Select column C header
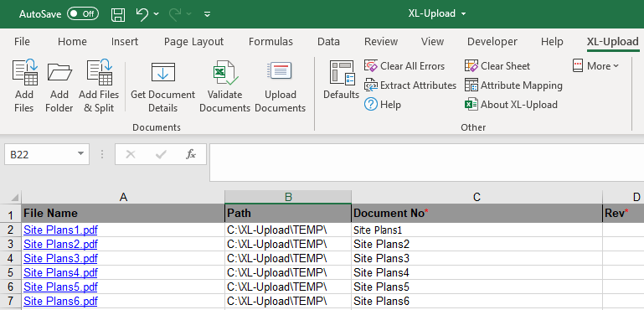Viewport: 644px width, 310px height. click(x=477, y=198)
